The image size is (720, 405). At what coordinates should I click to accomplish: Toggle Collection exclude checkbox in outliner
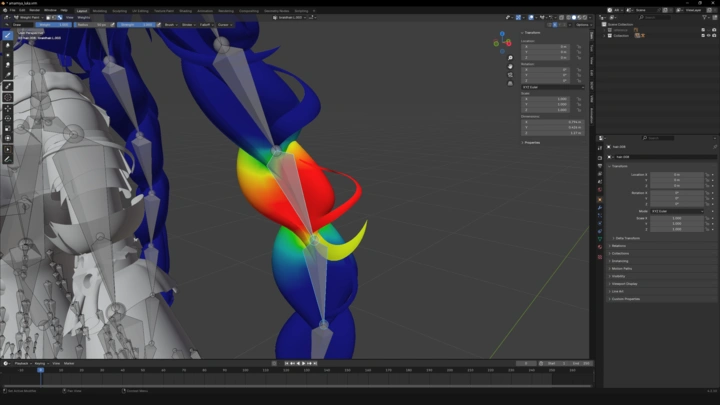click(703, 35)
